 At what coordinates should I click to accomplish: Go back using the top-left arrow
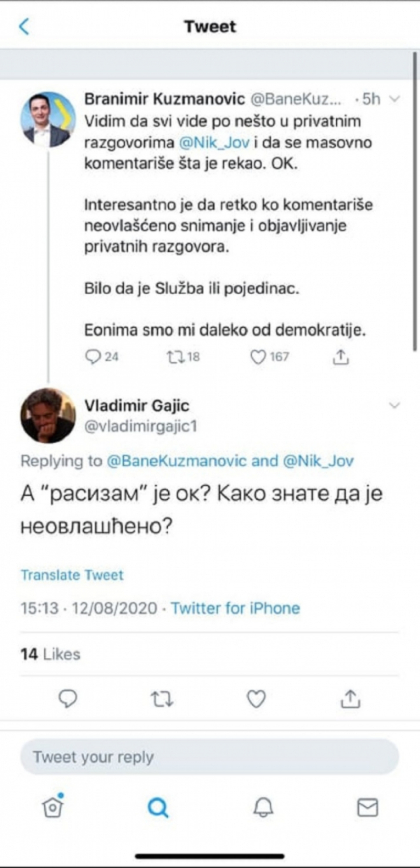pos(24,27)
